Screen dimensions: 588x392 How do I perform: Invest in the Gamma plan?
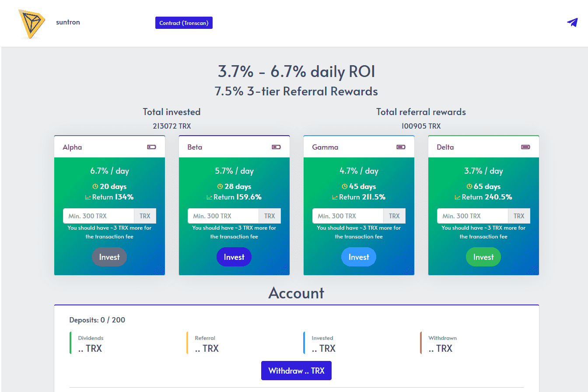pyautogui.click(x=358, y=257)
